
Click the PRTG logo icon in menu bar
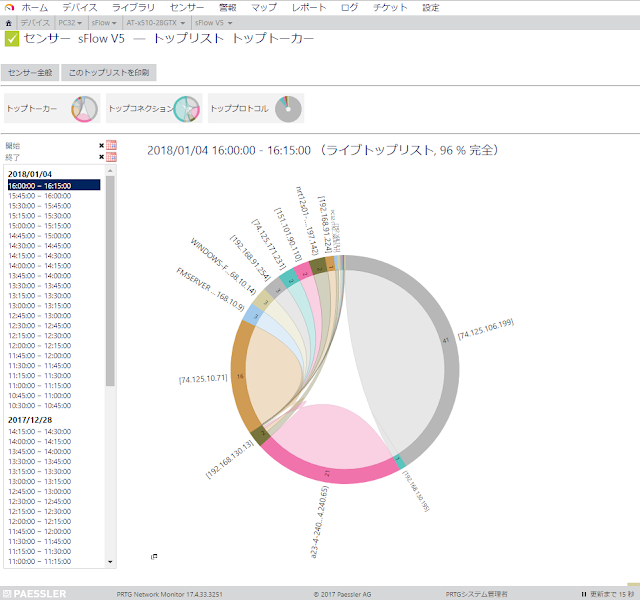9,7
